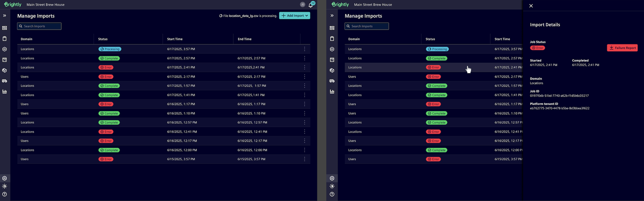Screen dimensions: 644x201
Task: Click the Processing status badge in left screen
Action: click(110, 49)
